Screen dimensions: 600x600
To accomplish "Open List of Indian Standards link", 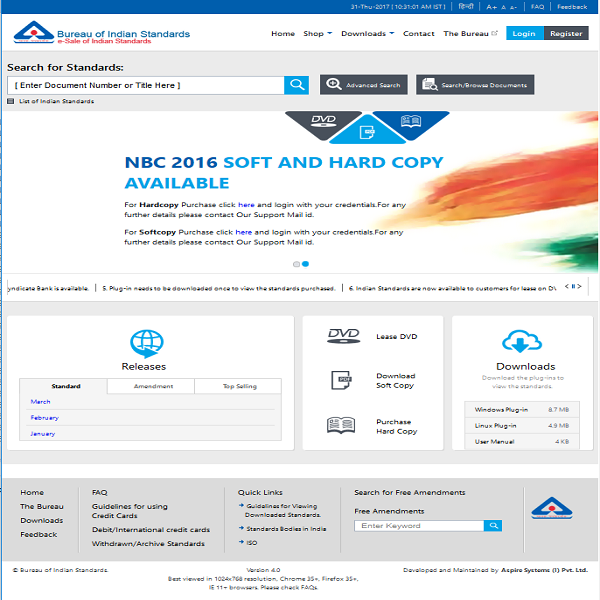I will coord(56,101).
